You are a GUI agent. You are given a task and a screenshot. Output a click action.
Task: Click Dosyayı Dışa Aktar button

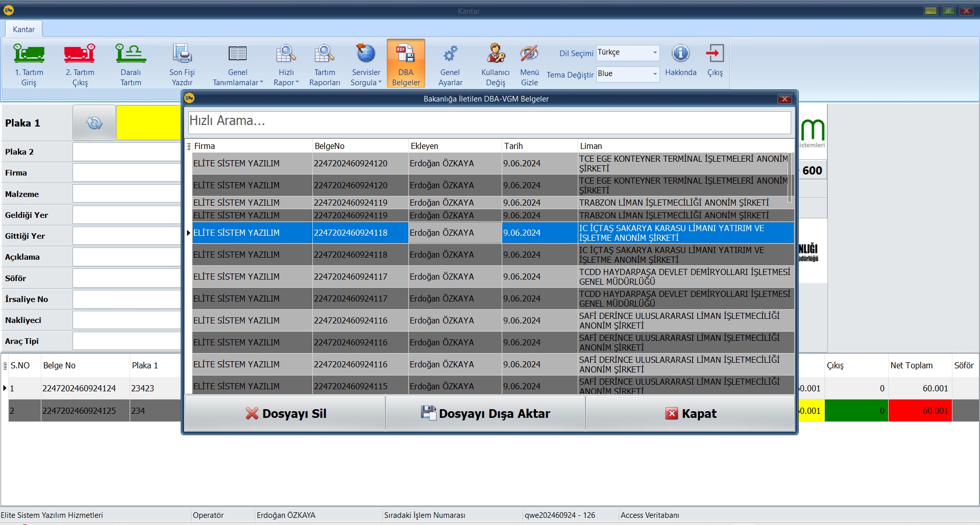point(485,413)
